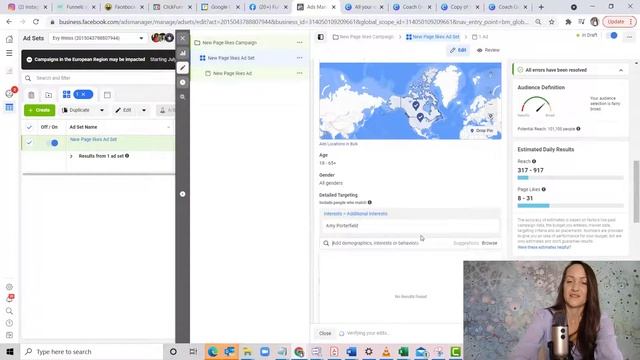Image resolution: width=640 pixels, height=360 pixels.
Task: Open the chart view icon in dark sidebar
Action: coord(182,53)
